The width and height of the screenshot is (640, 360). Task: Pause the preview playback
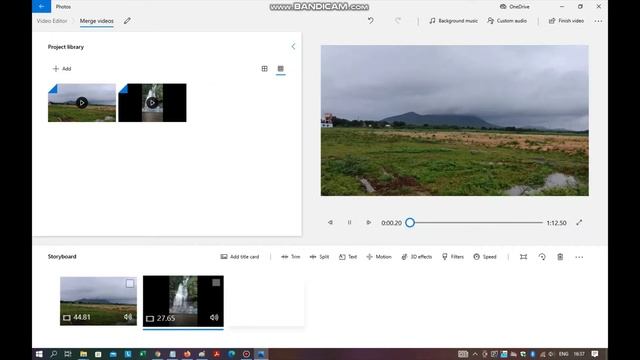point(349,222)
